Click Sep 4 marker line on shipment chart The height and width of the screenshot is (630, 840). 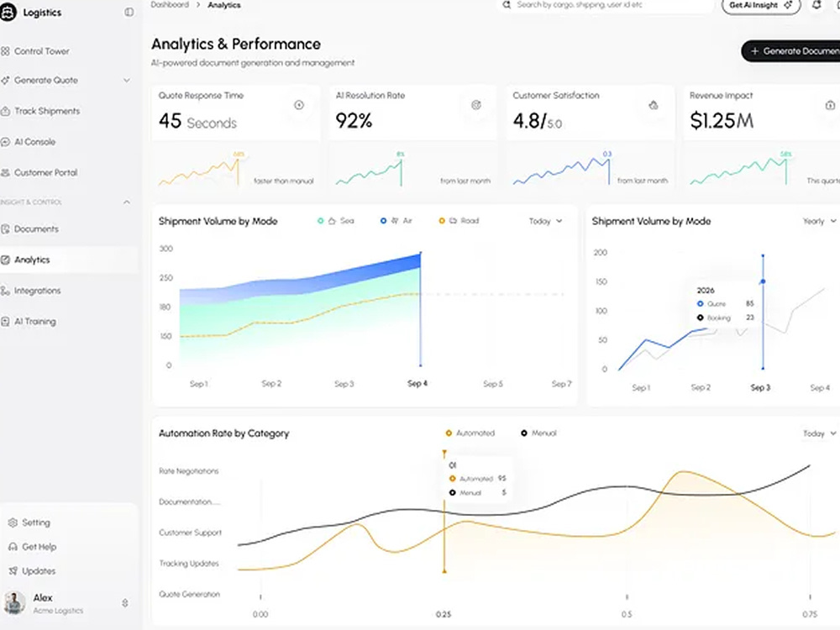tap(421, 309)
